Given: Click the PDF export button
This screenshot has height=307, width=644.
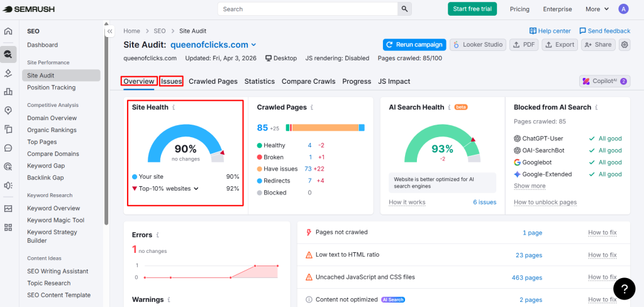Looking at the screenshot, I should tap(524, 45).
